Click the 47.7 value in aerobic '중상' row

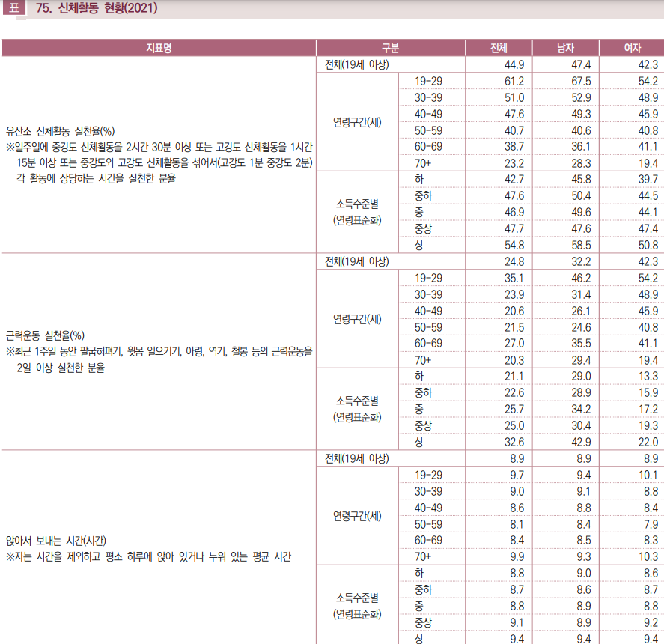click(x=514, y=229)
